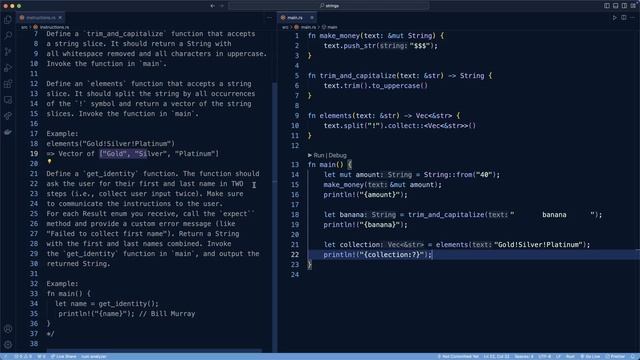Click rust-analyzer status bar item
Image resolution: width=640 pixels, height=360 pixels.
[x=93, y=356]
